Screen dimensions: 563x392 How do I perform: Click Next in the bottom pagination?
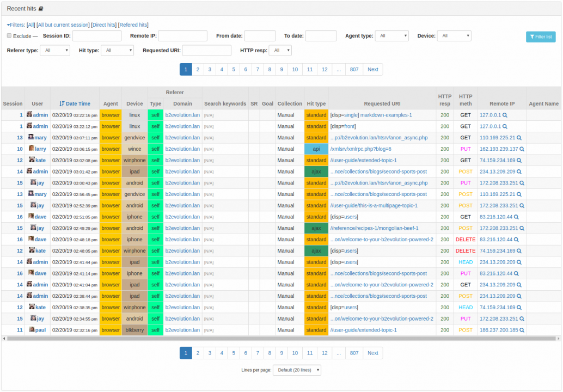pos(373,353)
